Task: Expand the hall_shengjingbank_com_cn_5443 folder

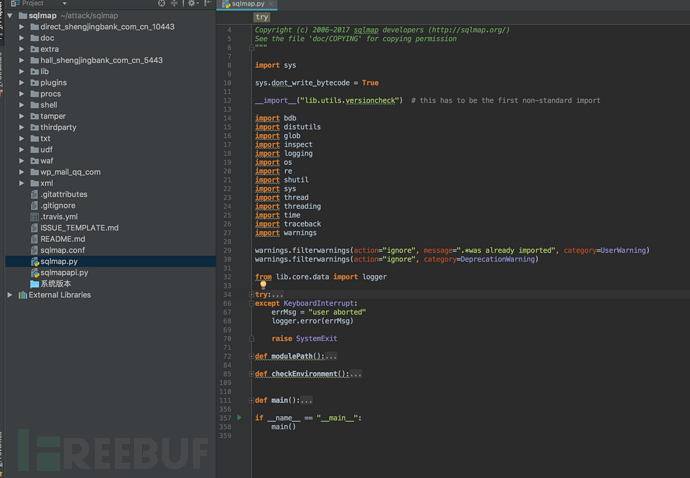Action: pos(21,60)
